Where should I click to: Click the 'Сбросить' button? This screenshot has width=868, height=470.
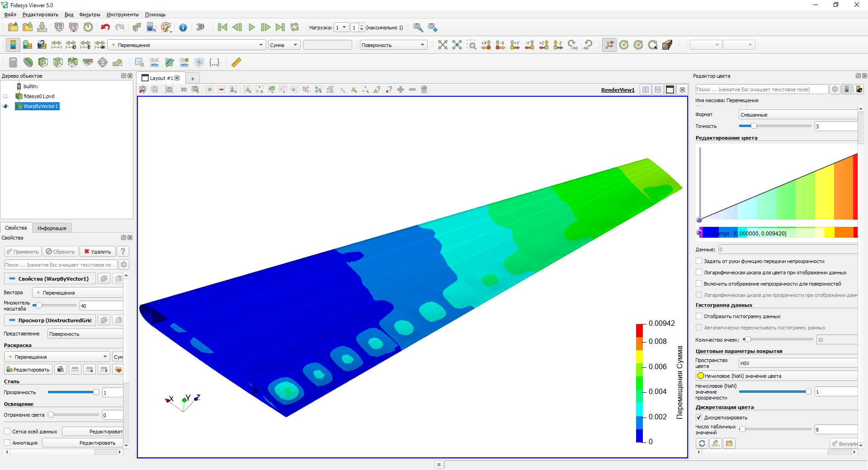[61, 252]
